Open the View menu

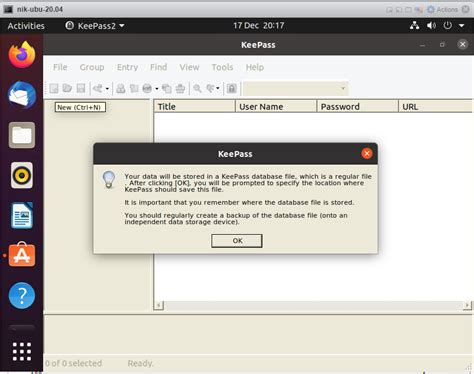point(189,67)
